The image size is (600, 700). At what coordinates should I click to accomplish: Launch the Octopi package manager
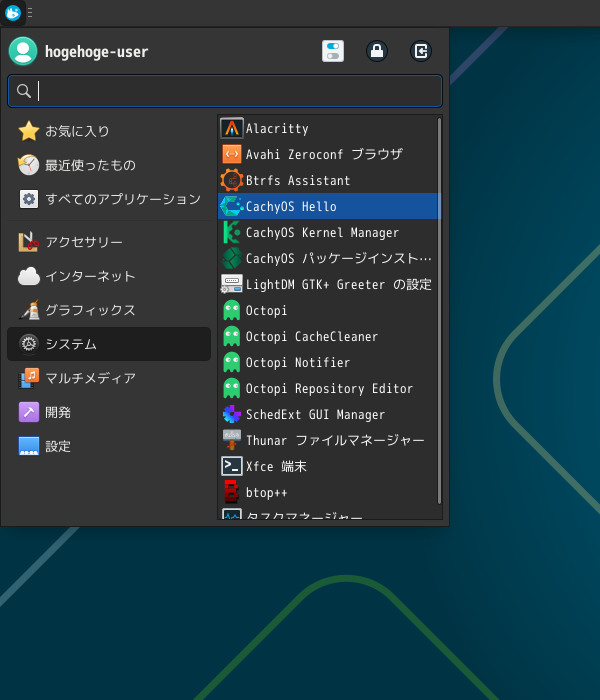tap(266, 310)
